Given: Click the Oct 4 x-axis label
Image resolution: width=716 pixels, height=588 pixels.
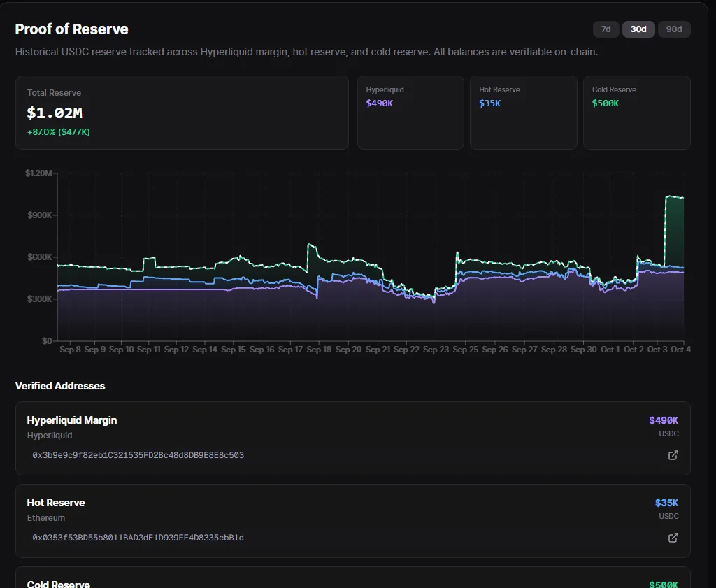Looking at the screenshot, I should pyautogui.click(x=680, y=350).
